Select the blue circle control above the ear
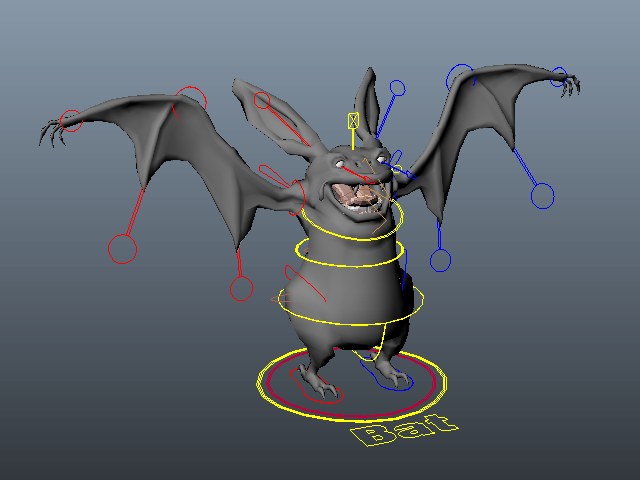The height and width of the screenshot is (480, 640). tap(397, 88)
